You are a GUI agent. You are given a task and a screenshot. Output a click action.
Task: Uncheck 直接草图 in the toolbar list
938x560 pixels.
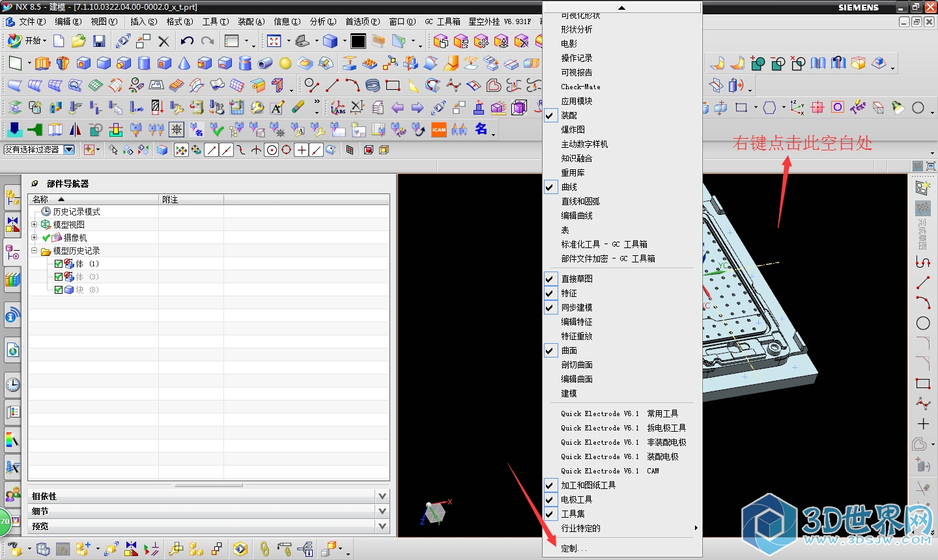550,279
